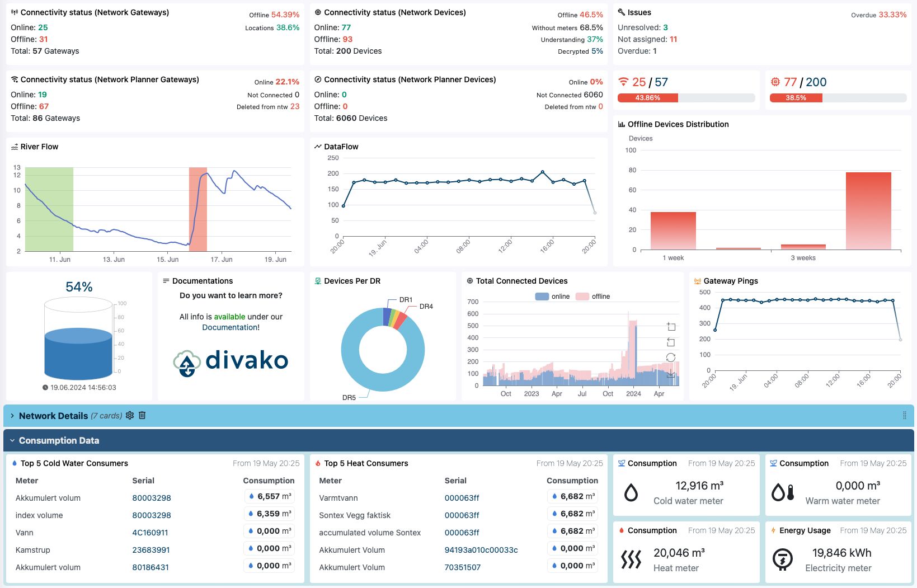Image resolution: width=917 pixels, height=588 pixels.
Task: Click the Devices Per DR icon
Action: coord(318,281)
